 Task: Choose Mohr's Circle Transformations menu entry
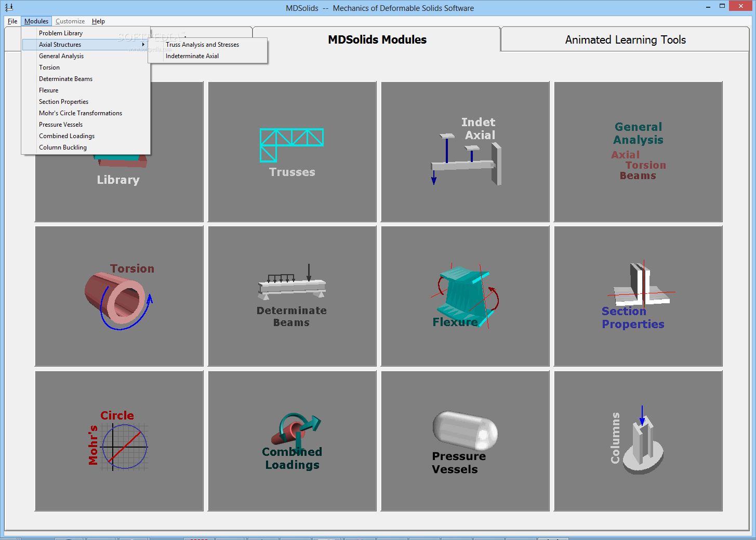86,113
